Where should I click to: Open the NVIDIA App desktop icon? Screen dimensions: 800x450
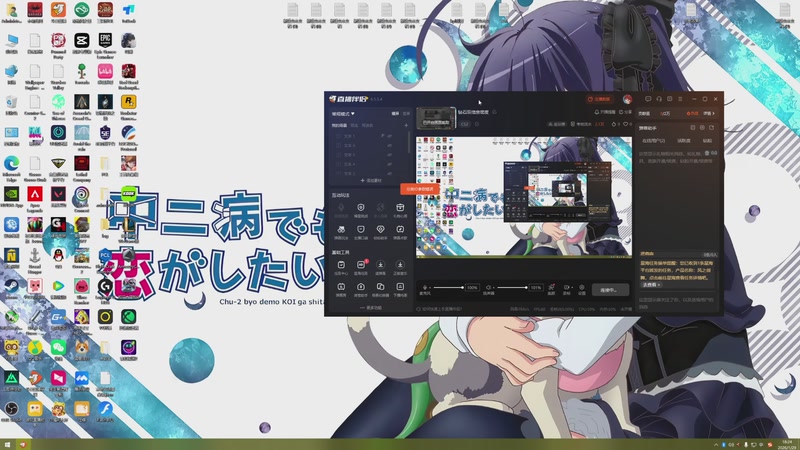pos(11,194)
